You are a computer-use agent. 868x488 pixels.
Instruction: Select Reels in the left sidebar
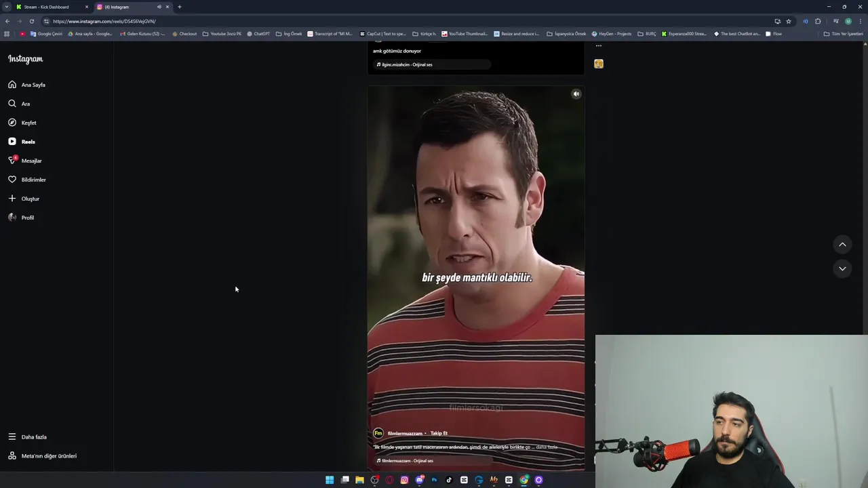22,142
